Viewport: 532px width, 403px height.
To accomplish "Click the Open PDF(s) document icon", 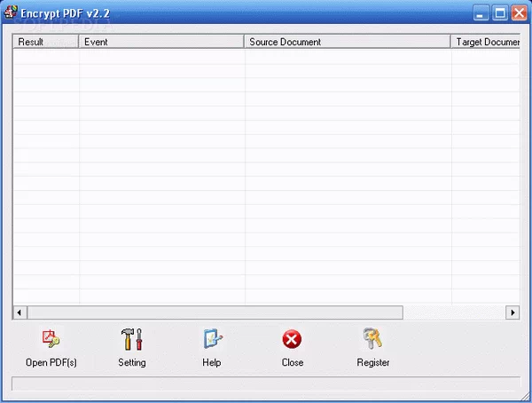I will tap(51, 338).
